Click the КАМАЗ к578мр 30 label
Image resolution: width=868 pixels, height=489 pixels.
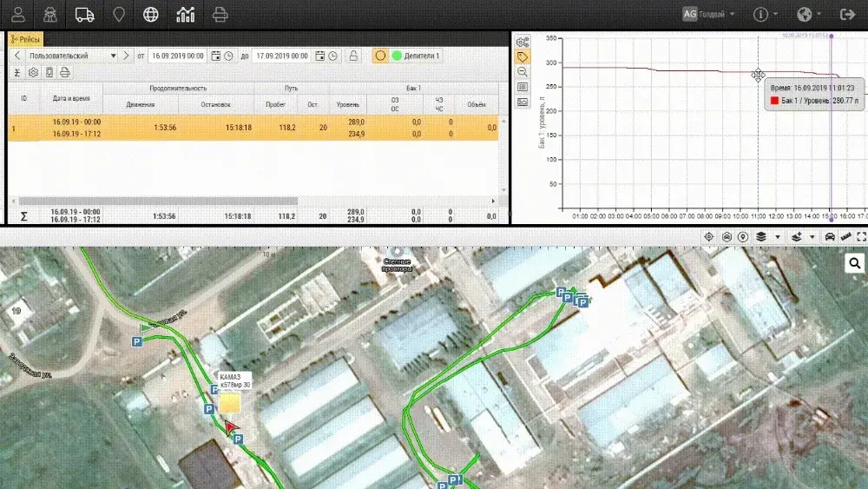(234, 380)
